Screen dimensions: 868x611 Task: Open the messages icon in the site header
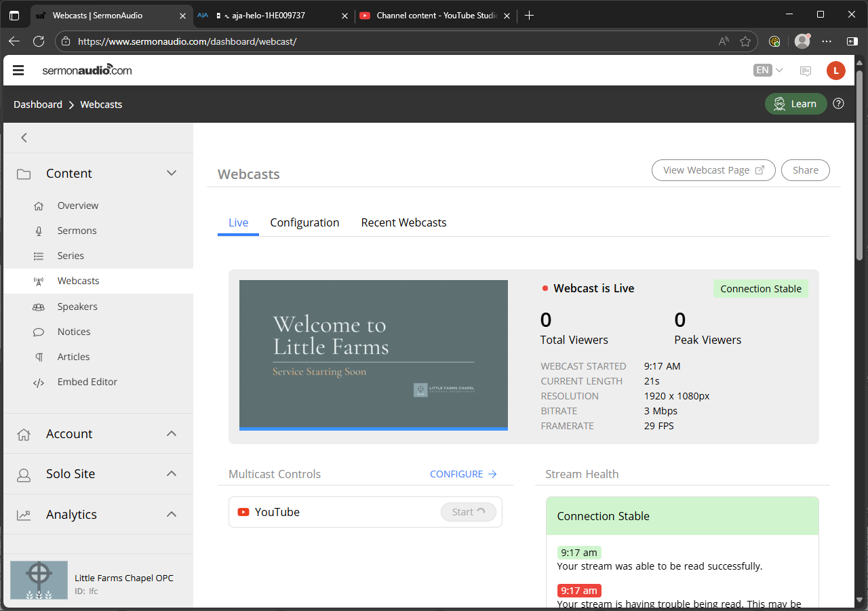806,71
